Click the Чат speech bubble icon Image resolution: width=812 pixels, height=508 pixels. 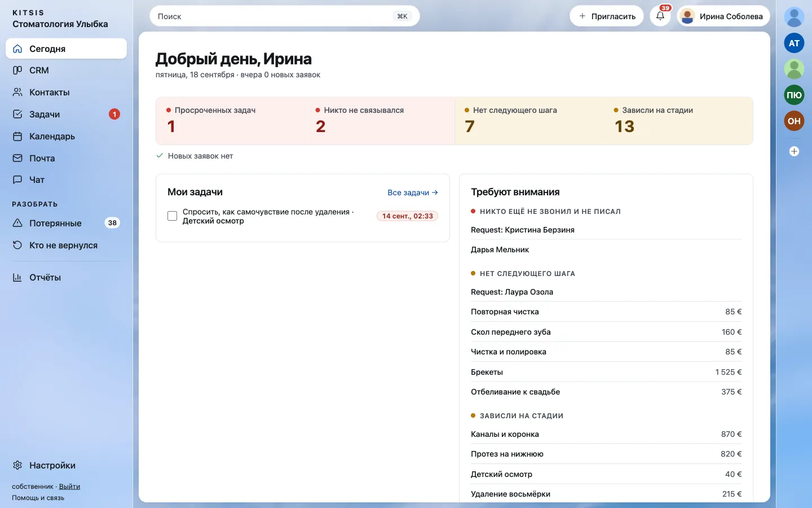coord(17,179)
